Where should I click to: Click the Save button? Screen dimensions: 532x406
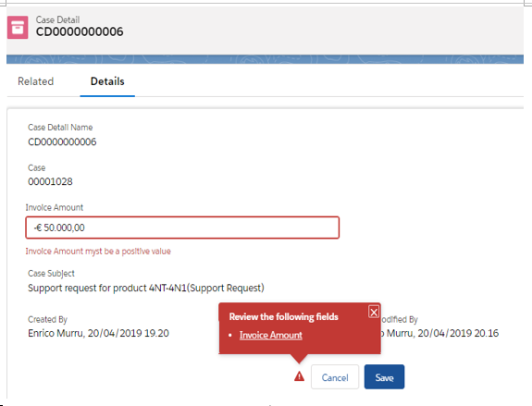click(x=384, y=376)
